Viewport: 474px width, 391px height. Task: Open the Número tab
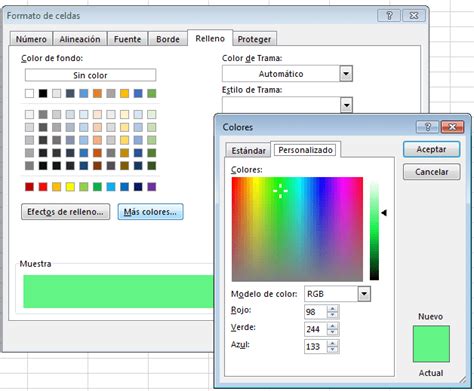31,39
